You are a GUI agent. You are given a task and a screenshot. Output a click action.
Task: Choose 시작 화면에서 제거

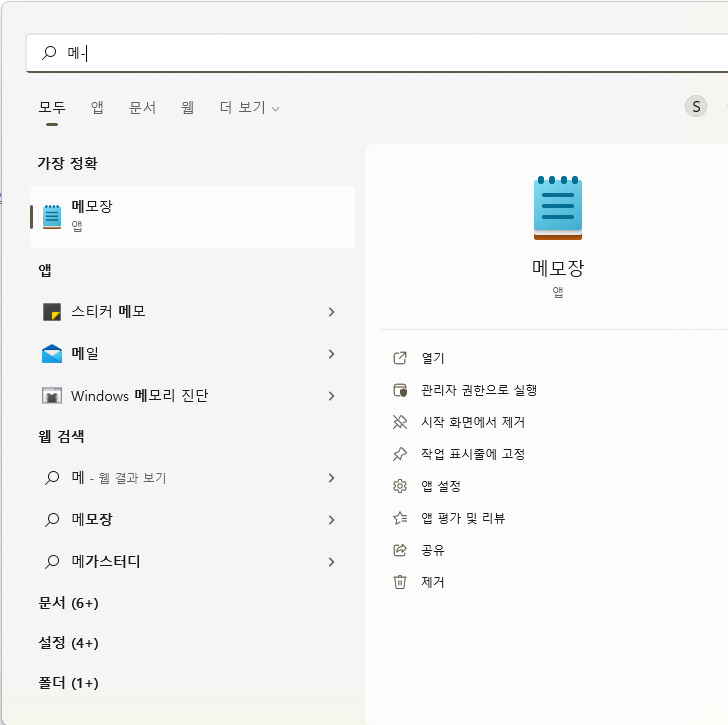(473, 422)
